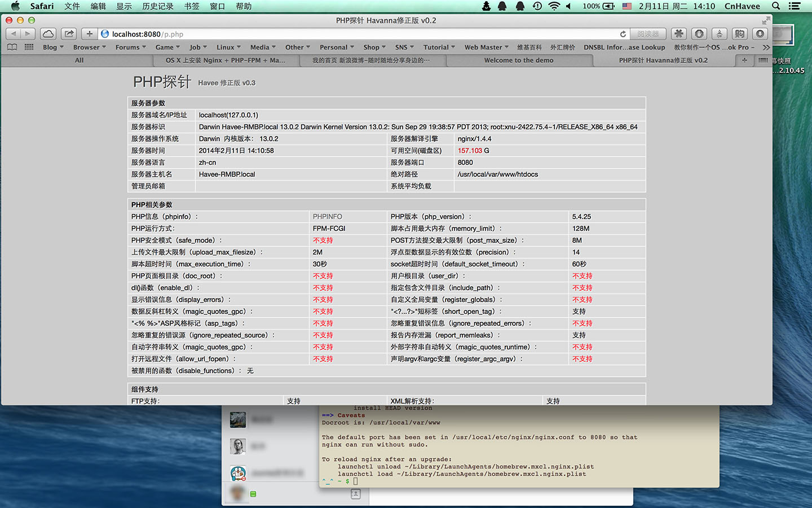The image size is (812, 508).
Task: Show more bookmarks with double chevron
Action: pos(766,47)
